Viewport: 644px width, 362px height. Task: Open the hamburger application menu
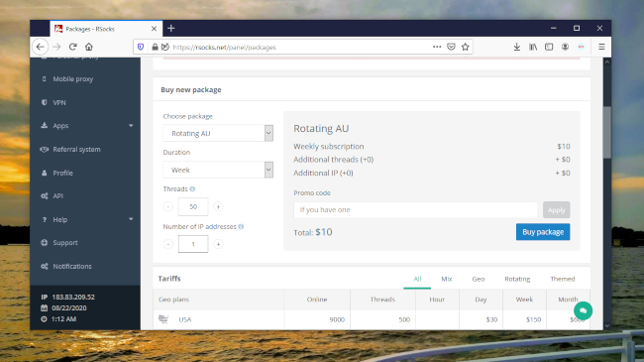(601, 47)
